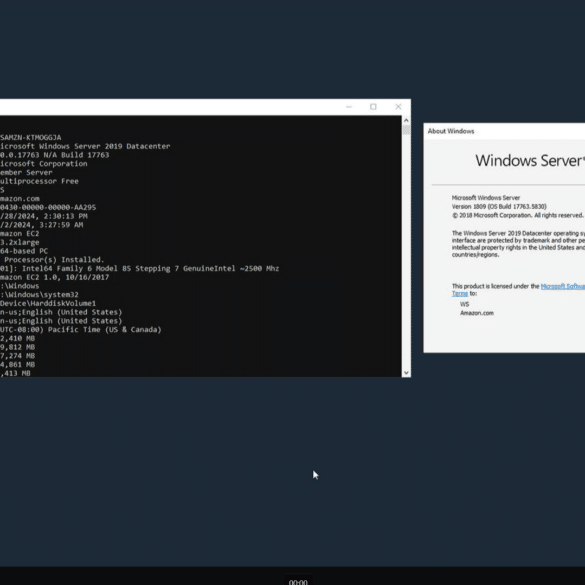Click the console scrollbar down arrow

(406, 372)
